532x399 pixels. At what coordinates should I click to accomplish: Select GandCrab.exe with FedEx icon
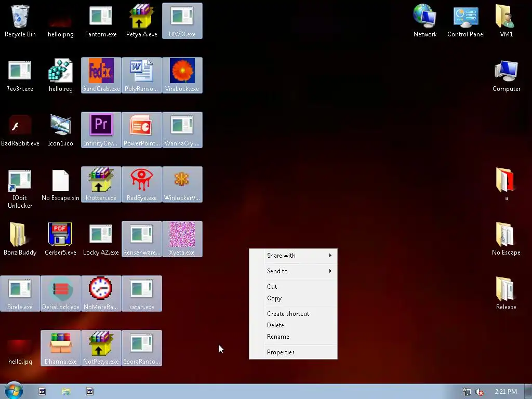tap(101, 75)
